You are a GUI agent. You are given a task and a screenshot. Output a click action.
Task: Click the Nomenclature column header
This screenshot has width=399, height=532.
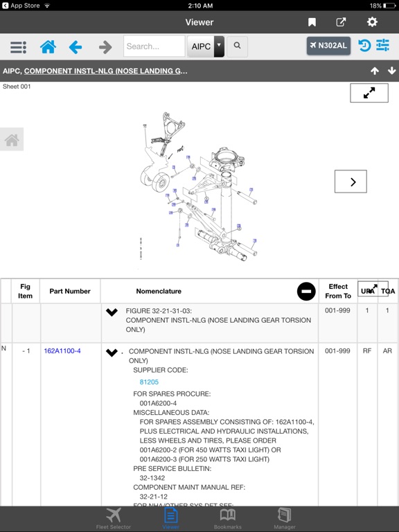pos(159,291)
